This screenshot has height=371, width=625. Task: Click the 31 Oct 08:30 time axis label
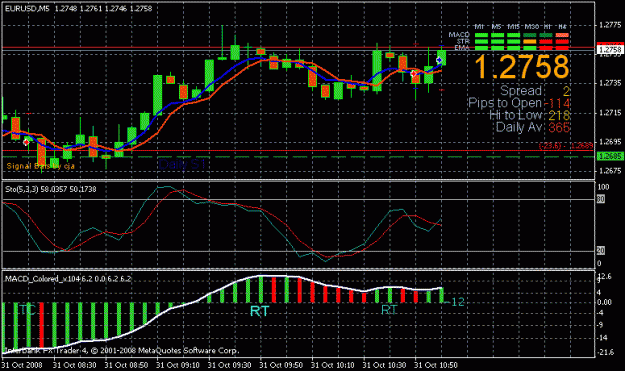pos(75,365)
